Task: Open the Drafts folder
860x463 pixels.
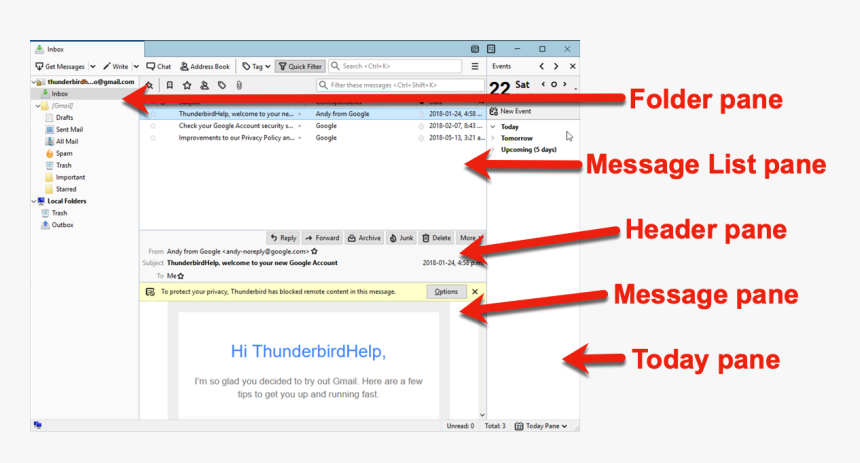Action: point(64,117)
